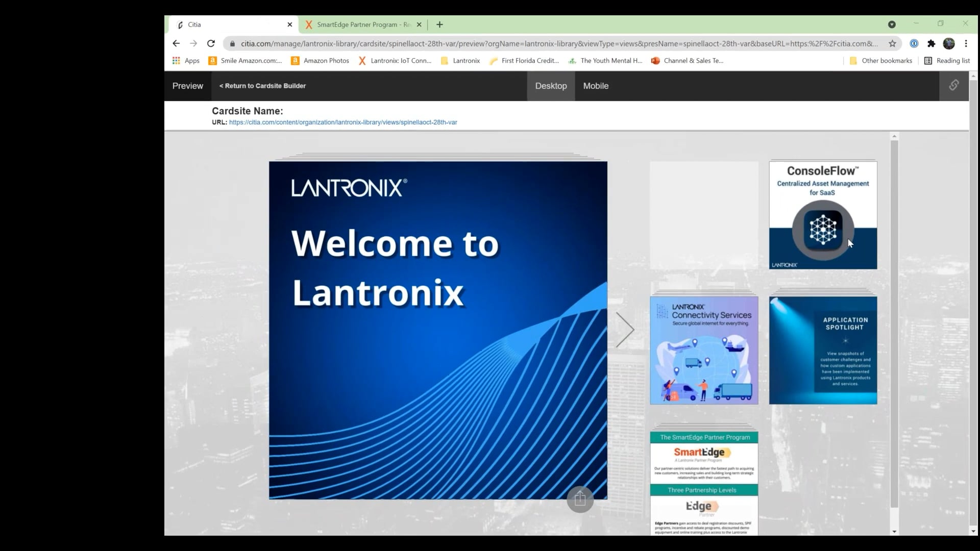Open the Apps grid shortcut
This screenshot has height=551, width=980.
click(186, 60)
